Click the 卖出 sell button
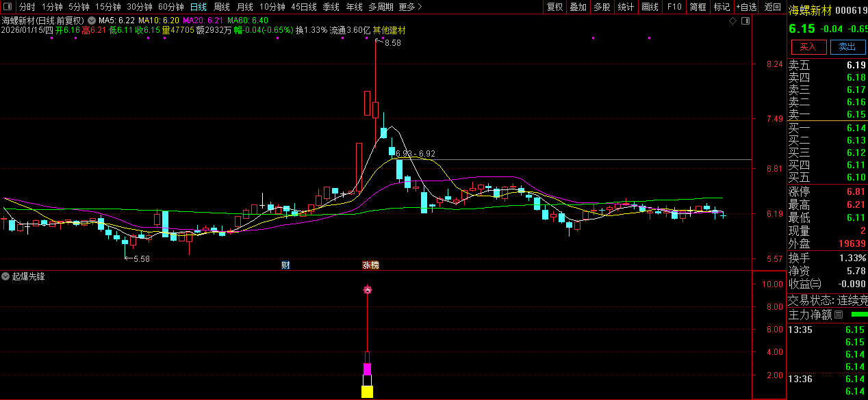868x400 pixels. click(x=847, y=46)
